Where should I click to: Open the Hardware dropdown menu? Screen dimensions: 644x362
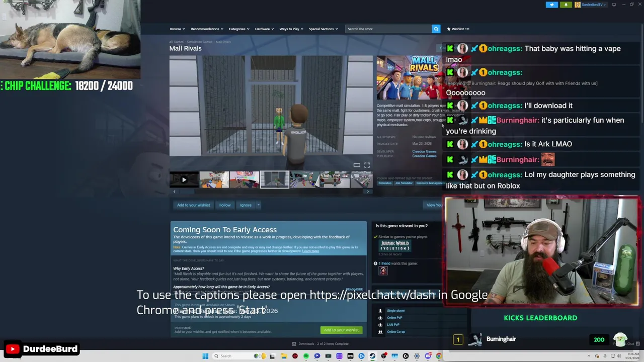pos(264,29)
